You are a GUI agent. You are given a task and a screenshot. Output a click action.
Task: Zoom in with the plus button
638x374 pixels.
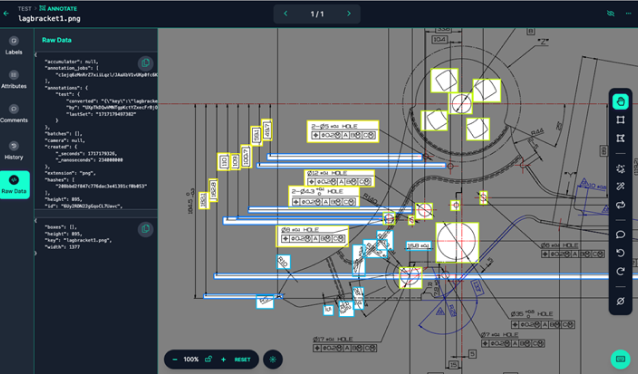(223, 359)
